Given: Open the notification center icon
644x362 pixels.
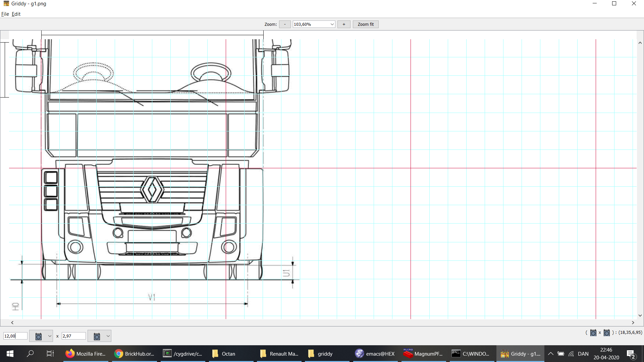Looking at the screenshot, I should click(x=631, y=354).
